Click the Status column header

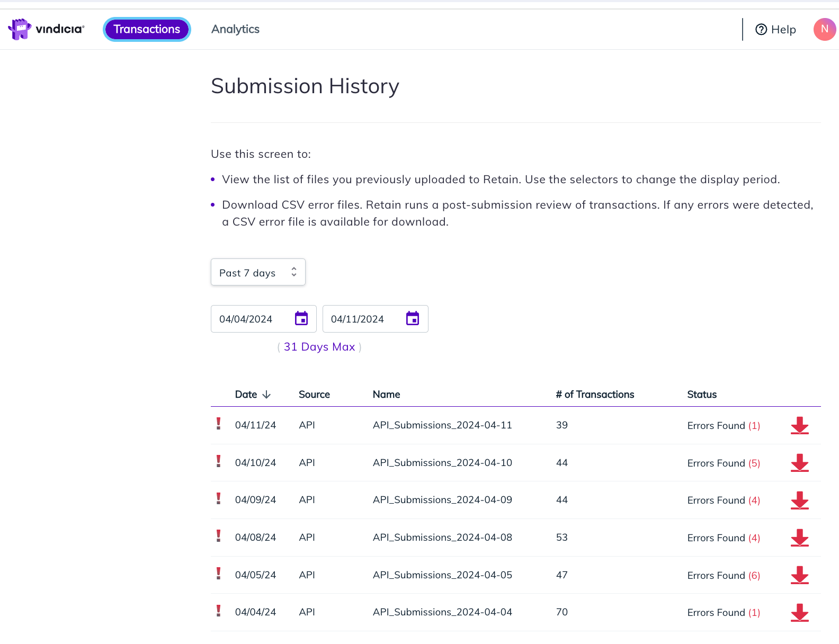coord(702,395)
